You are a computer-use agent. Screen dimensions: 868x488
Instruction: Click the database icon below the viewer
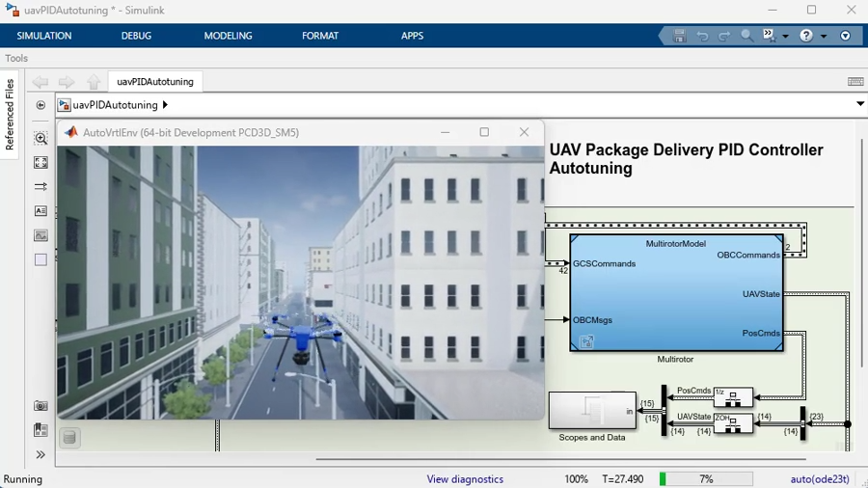[x=69, y=438]
